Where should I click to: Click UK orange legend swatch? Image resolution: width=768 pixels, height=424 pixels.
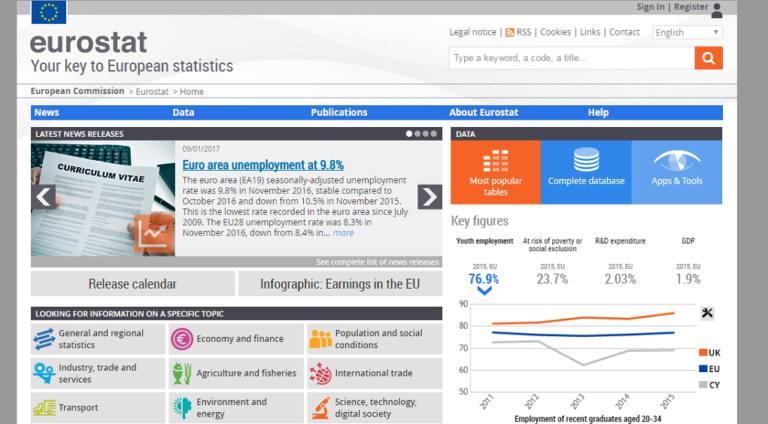(x=703, y=353)
